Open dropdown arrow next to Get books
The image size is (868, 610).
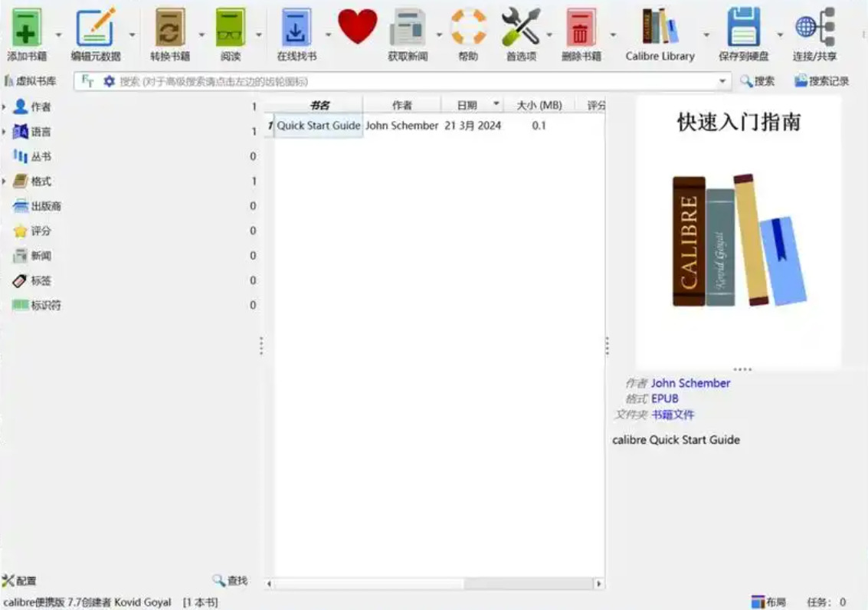328,35
